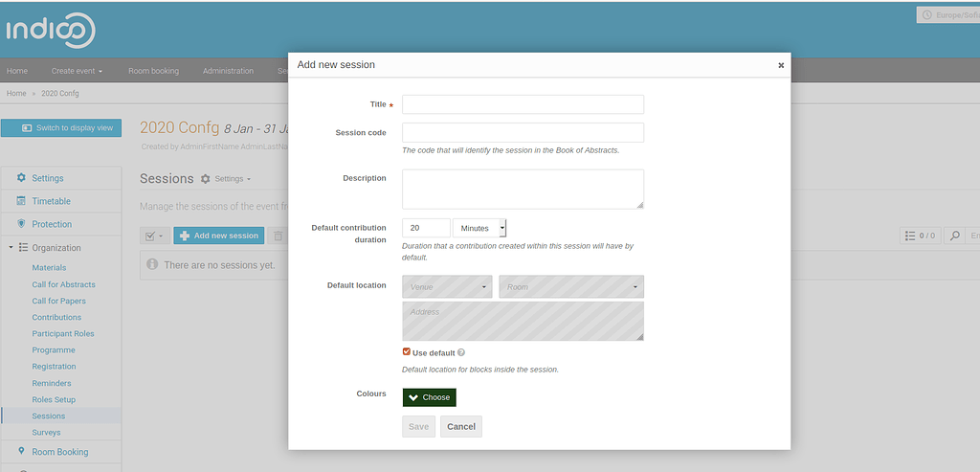Open Registration in the sidebar

54,367
